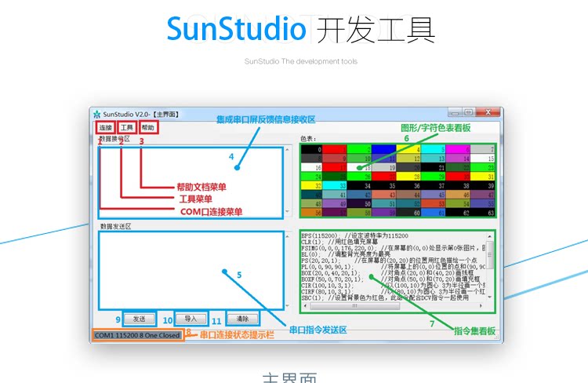Select orange-red color swatch 53
This screenshot has width=588, height=383.
coord(434,204)
